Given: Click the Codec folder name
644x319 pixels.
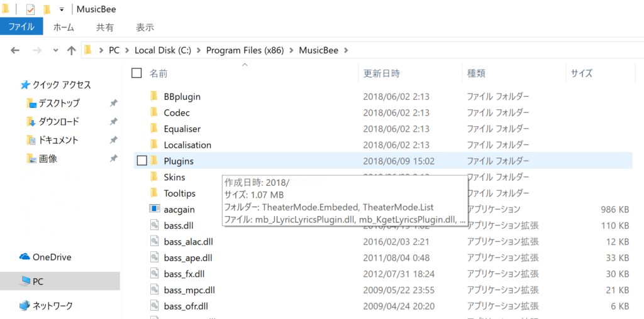Looking at the screenshot, I should click(177, 112).
